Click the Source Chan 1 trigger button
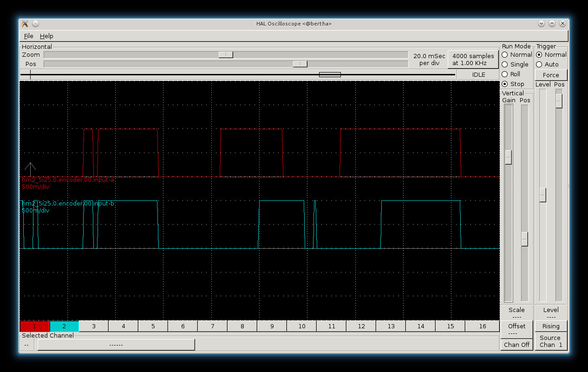 click(x=551, y=341)
